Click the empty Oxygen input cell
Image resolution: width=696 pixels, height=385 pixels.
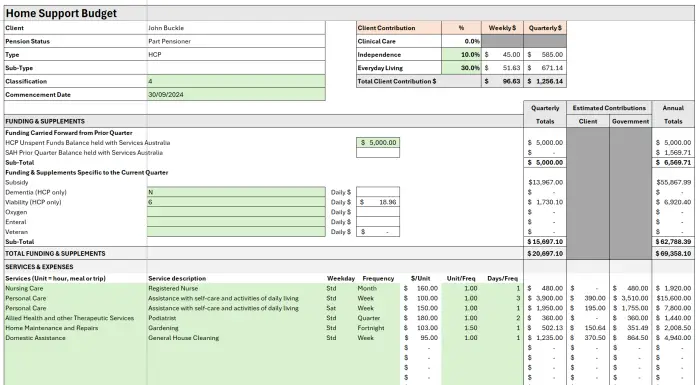pos(236,212)
